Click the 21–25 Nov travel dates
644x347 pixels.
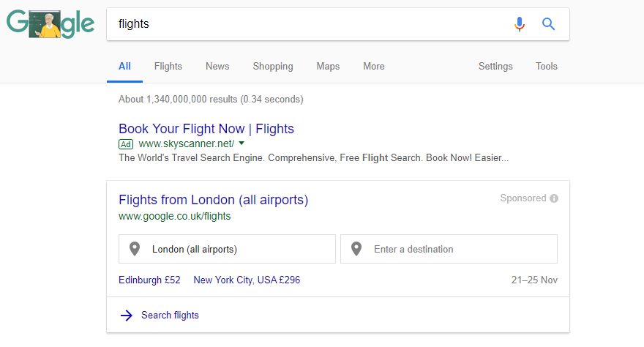tap(534, 280)
